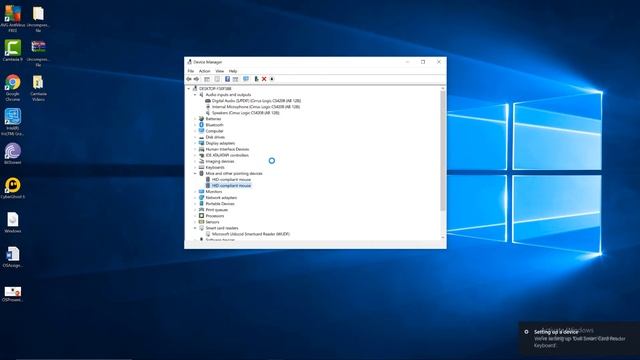Click the Back arrow in Device Manager toolbar
This screenshot has width=640, height=360.
click(x=189, y=79)
